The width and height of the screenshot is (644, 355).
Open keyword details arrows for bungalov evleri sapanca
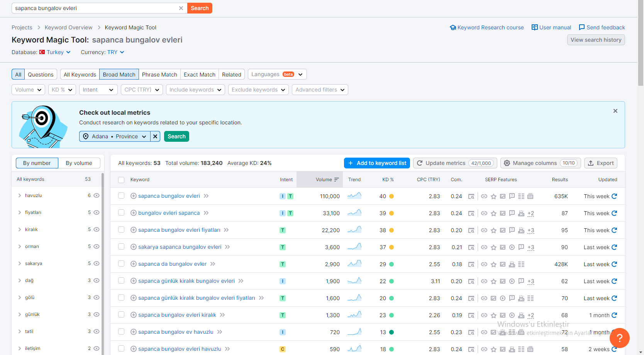[x=206, y=213]
